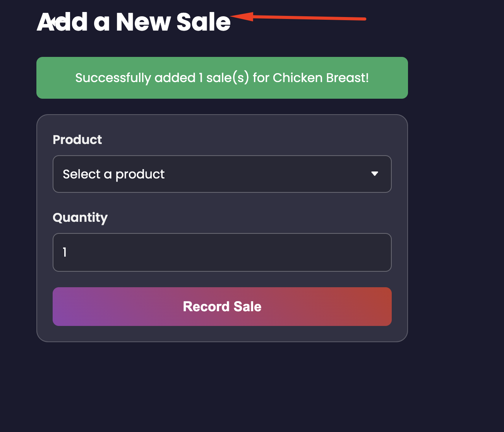
Task: Click the 'Select a product' placeholder text
Action: coord(113,174)
